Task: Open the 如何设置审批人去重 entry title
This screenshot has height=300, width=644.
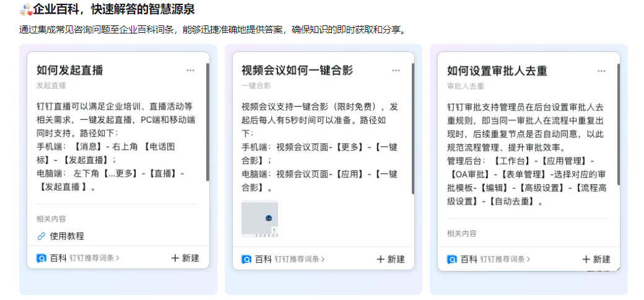Action: [x=497, y=71]
